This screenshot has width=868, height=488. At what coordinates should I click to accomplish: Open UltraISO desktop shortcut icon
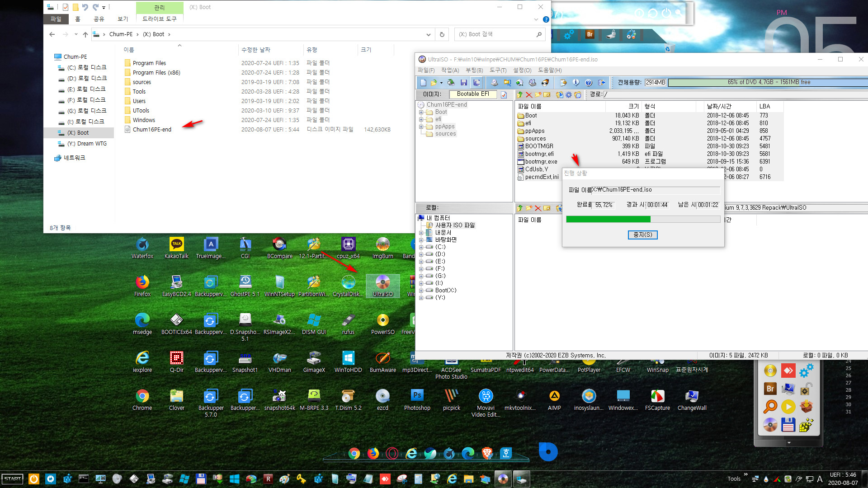point(382,286)
